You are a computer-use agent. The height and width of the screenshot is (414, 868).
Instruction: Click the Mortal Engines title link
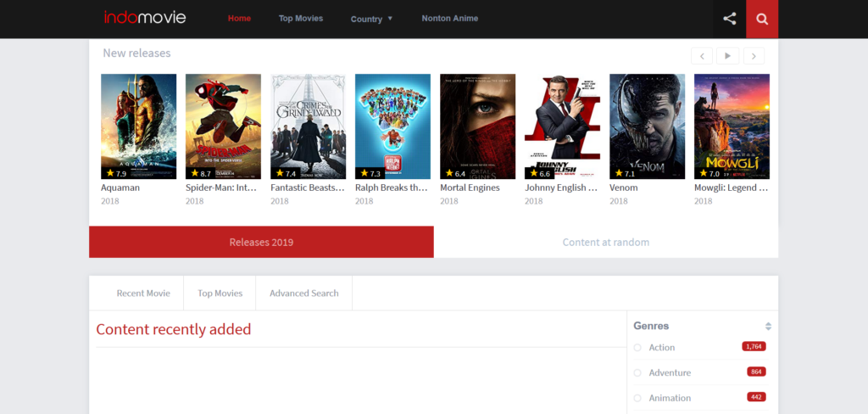(470, 187)
